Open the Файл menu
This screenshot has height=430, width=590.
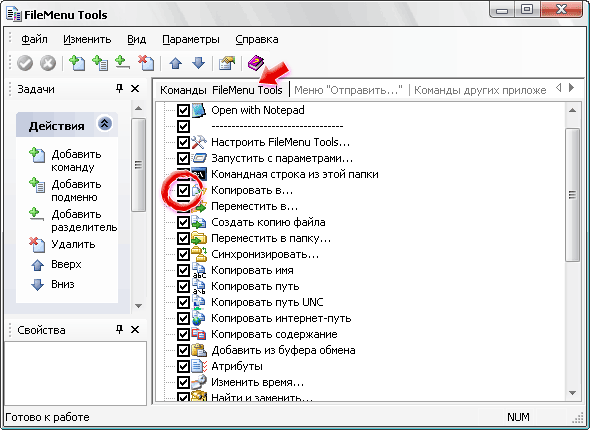pos(34,39)
